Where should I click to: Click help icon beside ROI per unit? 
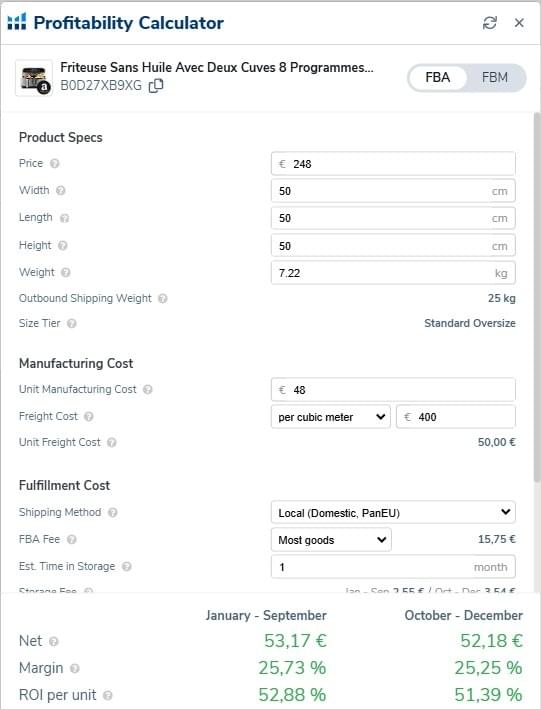[x=108, y=695]
